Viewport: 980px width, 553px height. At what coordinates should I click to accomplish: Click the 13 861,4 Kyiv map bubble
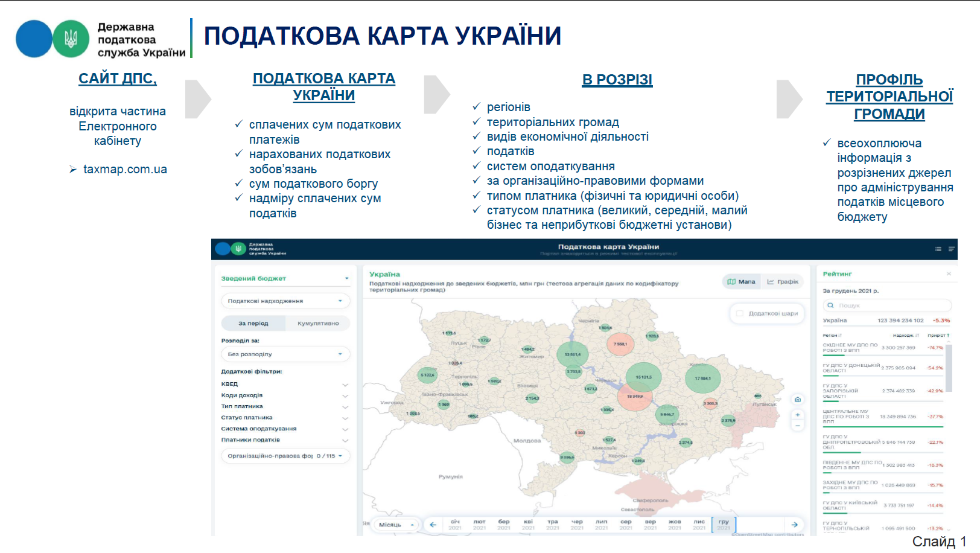coord(572,354)
